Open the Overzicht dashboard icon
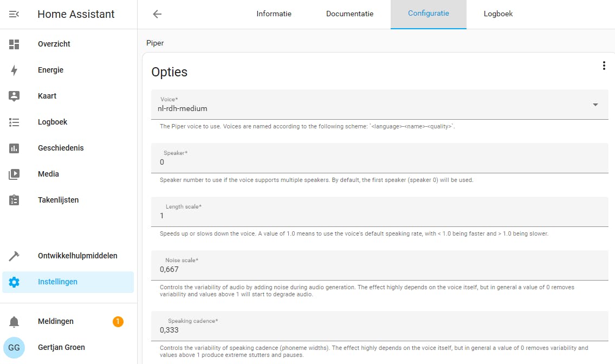This screenshot has width=615, height=364. [x=14, y=44]
